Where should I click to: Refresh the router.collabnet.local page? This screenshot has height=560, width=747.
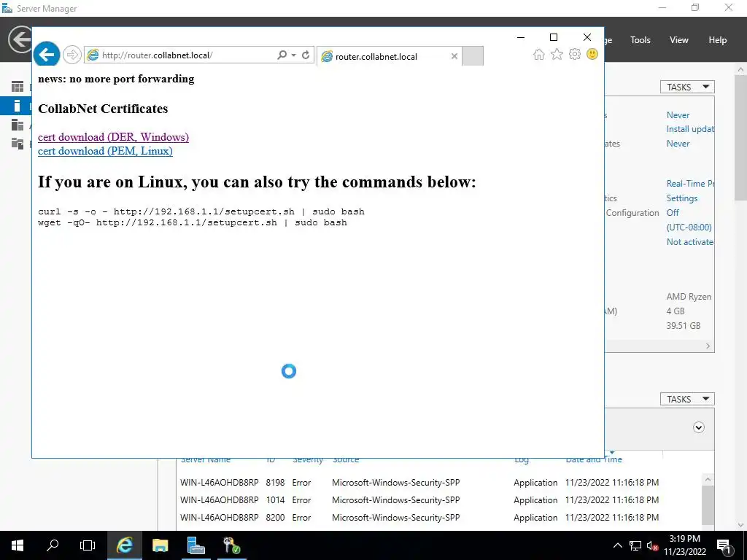(306, 55)
